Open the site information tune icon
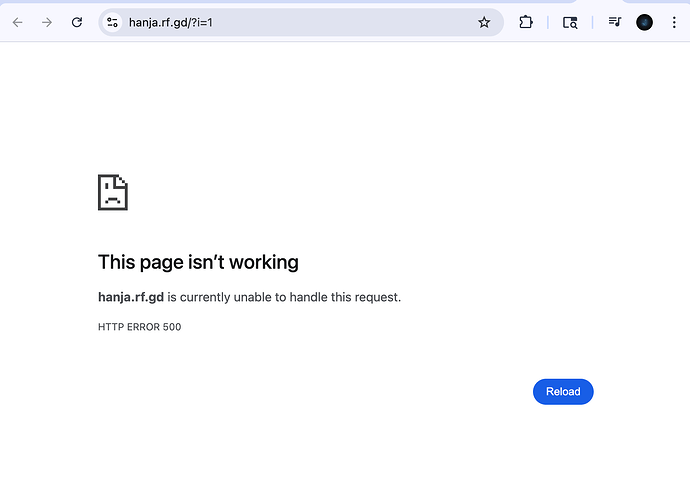 [112, 22]
